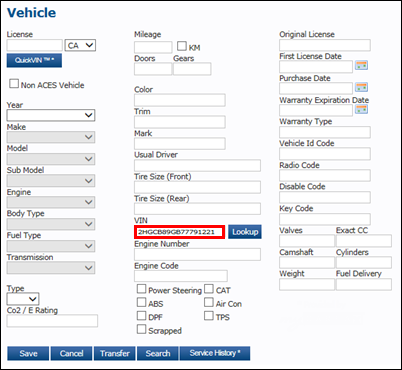Viewport: 402px width, 370px height.
Task: Click the Camshaft field
Action: [x=307, y=263]
